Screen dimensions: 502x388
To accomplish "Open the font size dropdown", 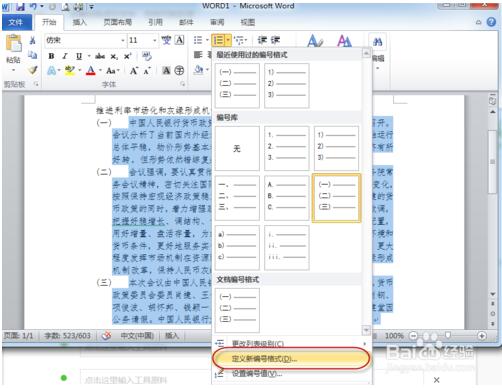I will 155,40.
